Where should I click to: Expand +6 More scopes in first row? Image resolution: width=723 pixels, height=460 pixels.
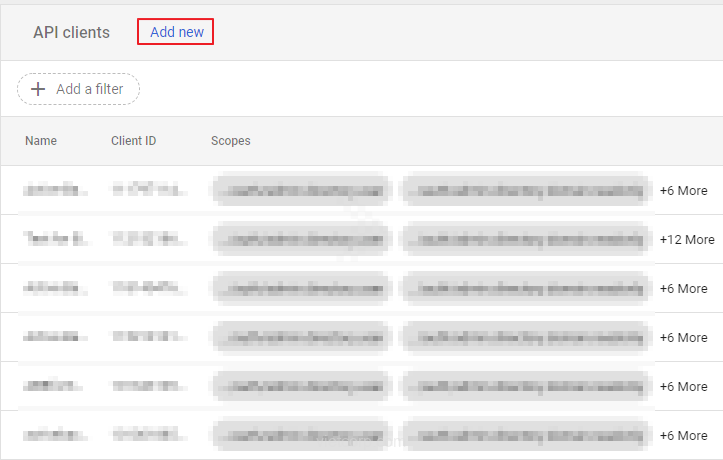tap(683, 190)
